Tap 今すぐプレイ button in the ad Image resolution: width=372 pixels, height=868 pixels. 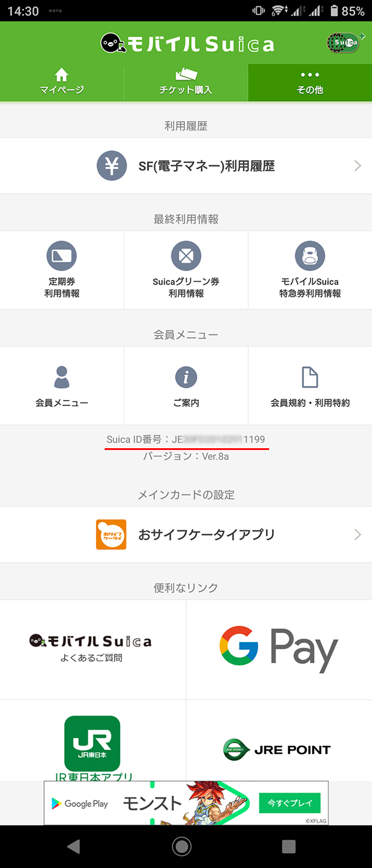[290, 803]
